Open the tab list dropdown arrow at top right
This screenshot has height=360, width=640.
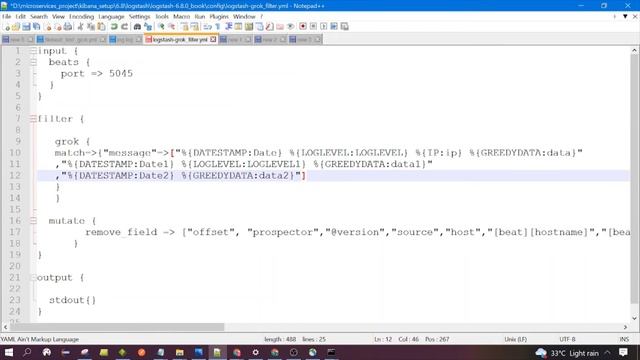coord(625,17)
